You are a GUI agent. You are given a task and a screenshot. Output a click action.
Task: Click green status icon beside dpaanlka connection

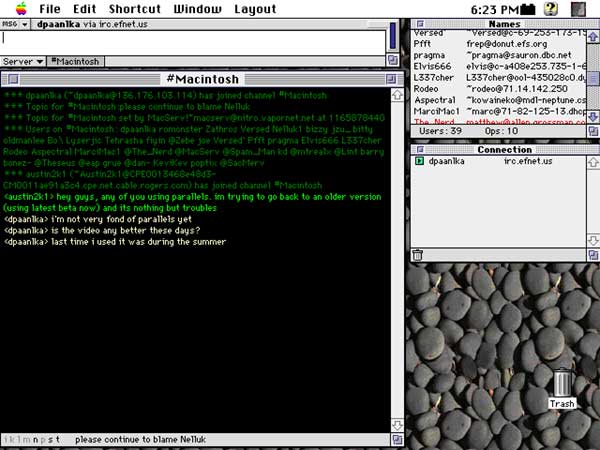419,161
